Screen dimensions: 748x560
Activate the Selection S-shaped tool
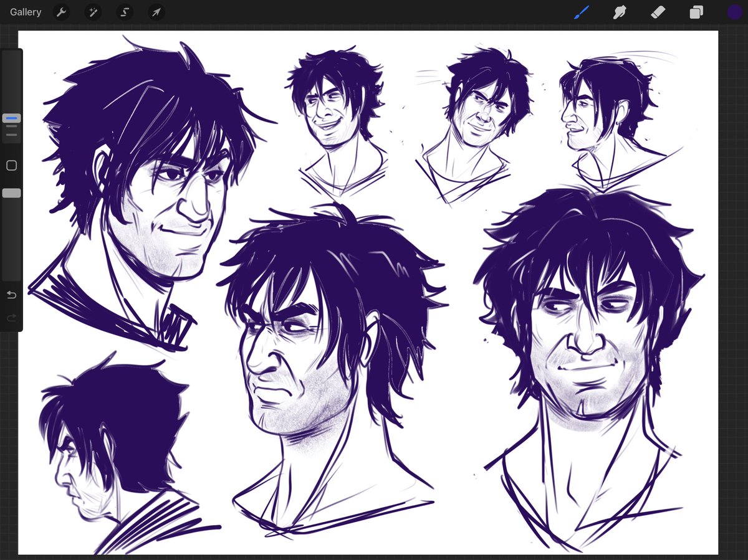click(x=125, y=12)
